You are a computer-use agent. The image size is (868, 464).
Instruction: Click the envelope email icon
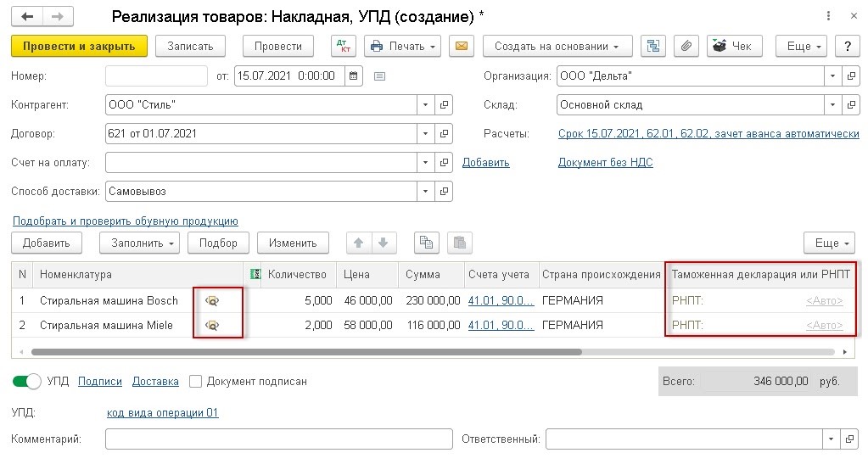click(x=462, y=46)
